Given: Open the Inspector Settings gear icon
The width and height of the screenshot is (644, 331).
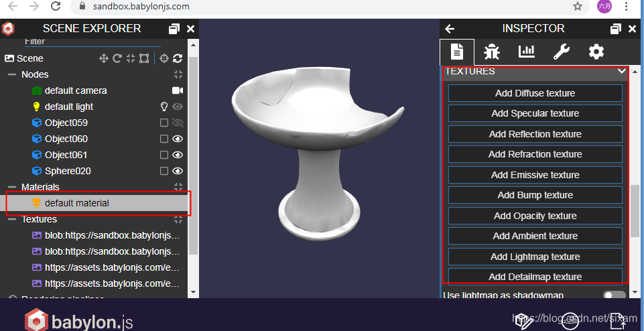Looking at the screenshot, I should pos(596,52).
